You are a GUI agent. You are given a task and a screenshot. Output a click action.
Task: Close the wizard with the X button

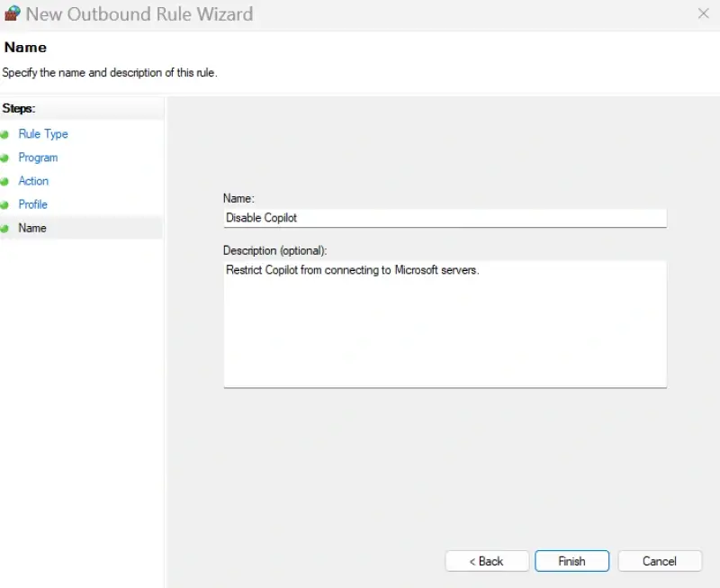tap(705, 14)
